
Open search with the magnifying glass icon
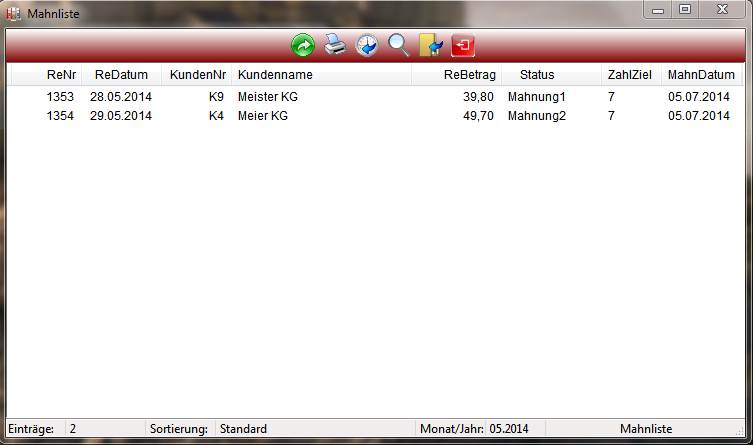399,46
